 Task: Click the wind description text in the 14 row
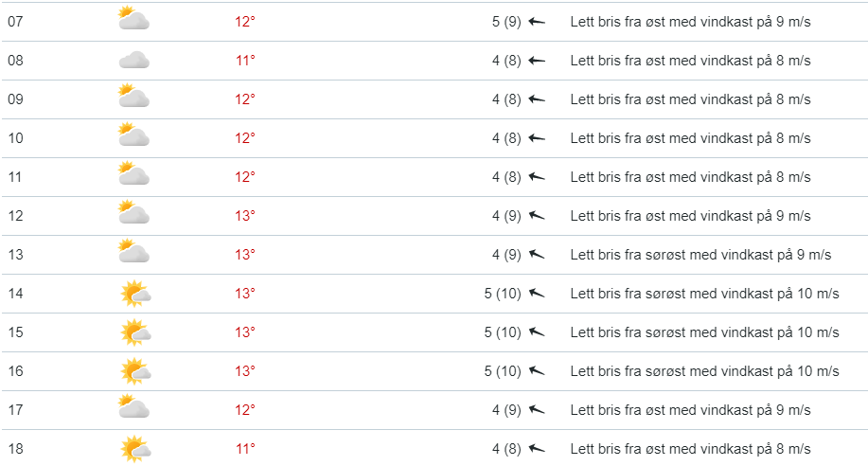point(704,294)
